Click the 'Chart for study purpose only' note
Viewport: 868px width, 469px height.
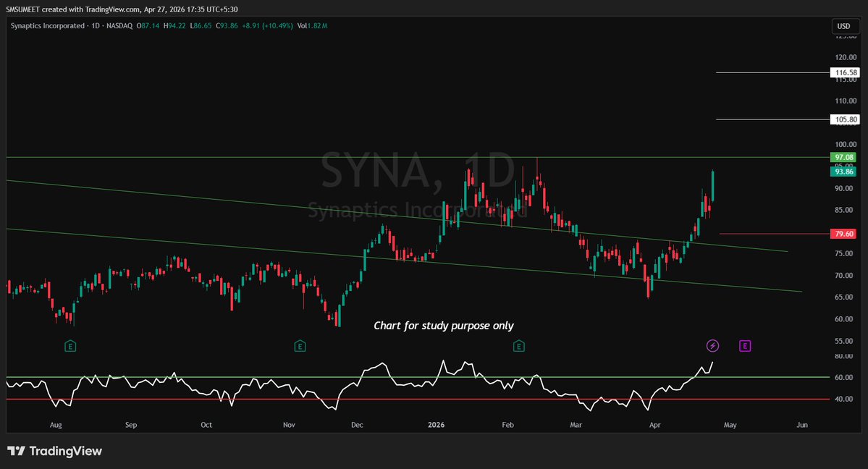[x=443, y=326]
